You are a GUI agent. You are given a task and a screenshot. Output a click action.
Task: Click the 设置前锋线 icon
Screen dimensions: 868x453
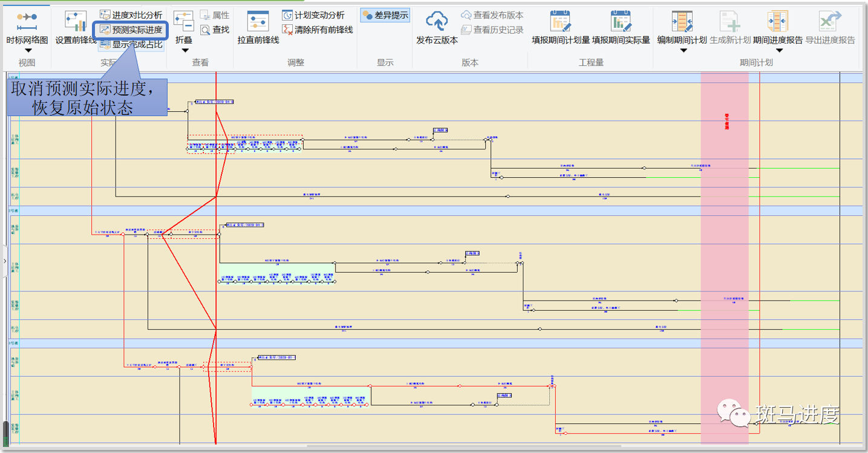76,22
